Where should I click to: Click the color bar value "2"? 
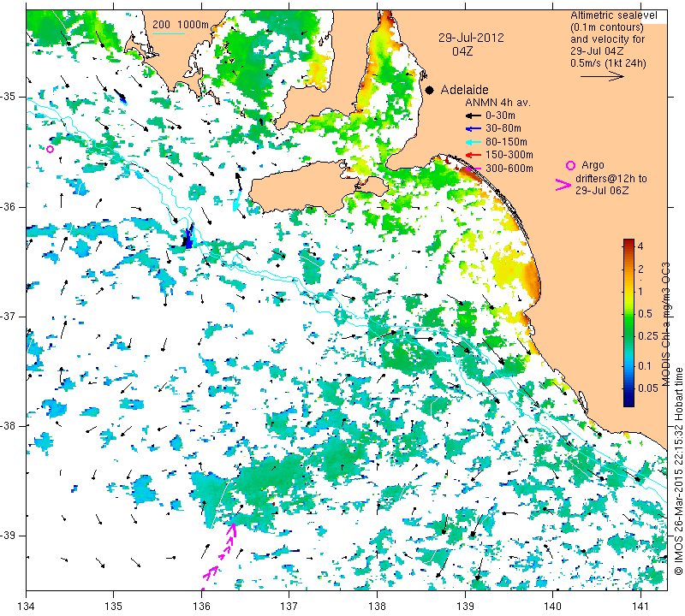click(x=640, y=269)
